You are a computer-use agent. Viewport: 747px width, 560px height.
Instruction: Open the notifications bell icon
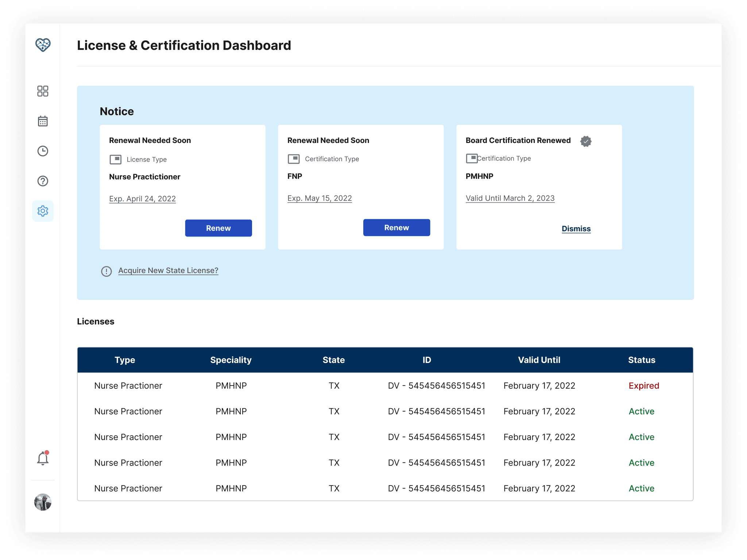(43, 459)
